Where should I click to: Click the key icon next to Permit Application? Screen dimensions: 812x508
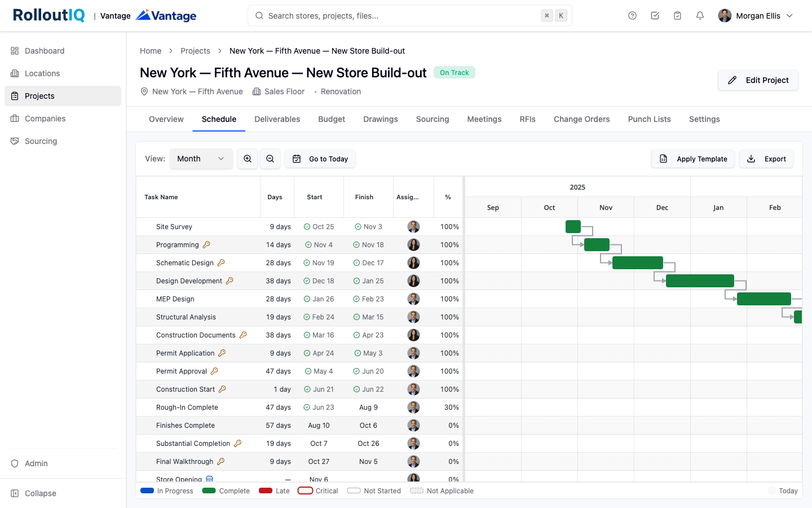pyautogui.click(x=222, y=353)
